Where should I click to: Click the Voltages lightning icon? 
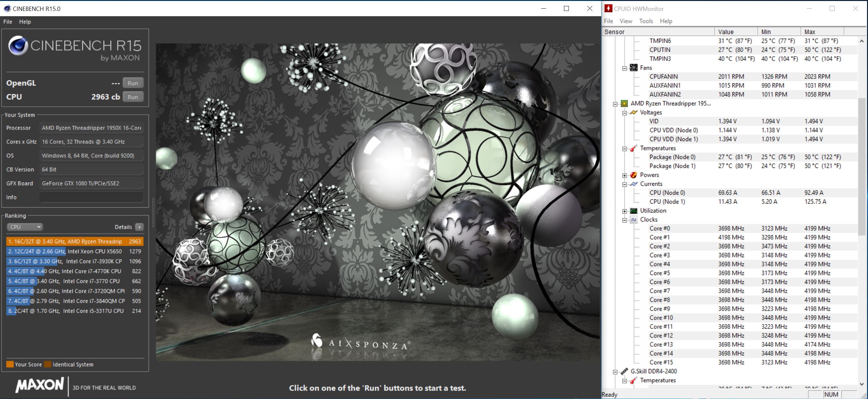click(x=634, y=112)
